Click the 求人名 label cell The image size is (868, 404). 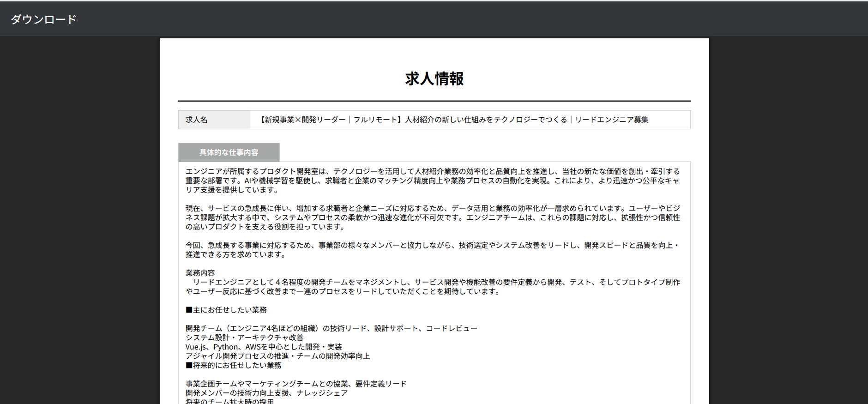tap(214, 120)
